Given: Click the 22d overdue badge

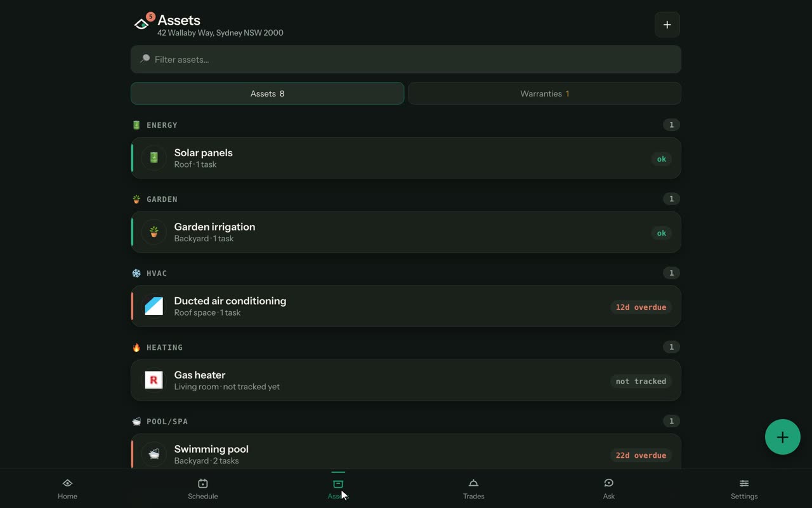Looking at the screenshot, I should (x=641, y=455).
